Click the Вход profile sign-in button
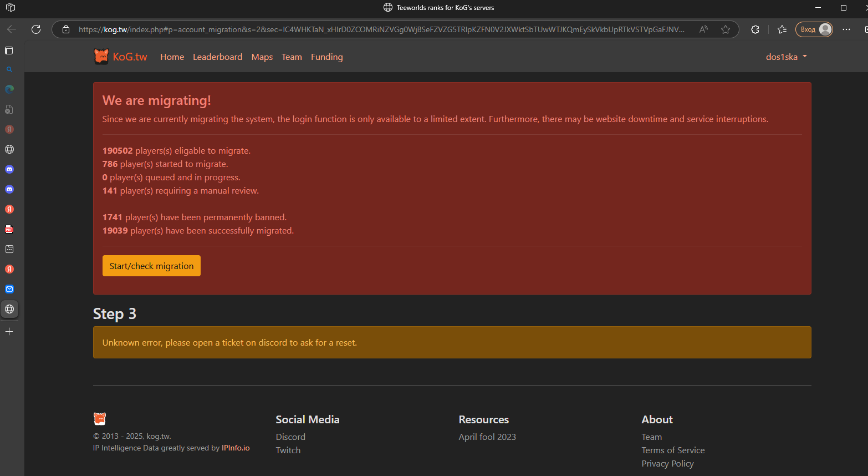 point(814,29)
